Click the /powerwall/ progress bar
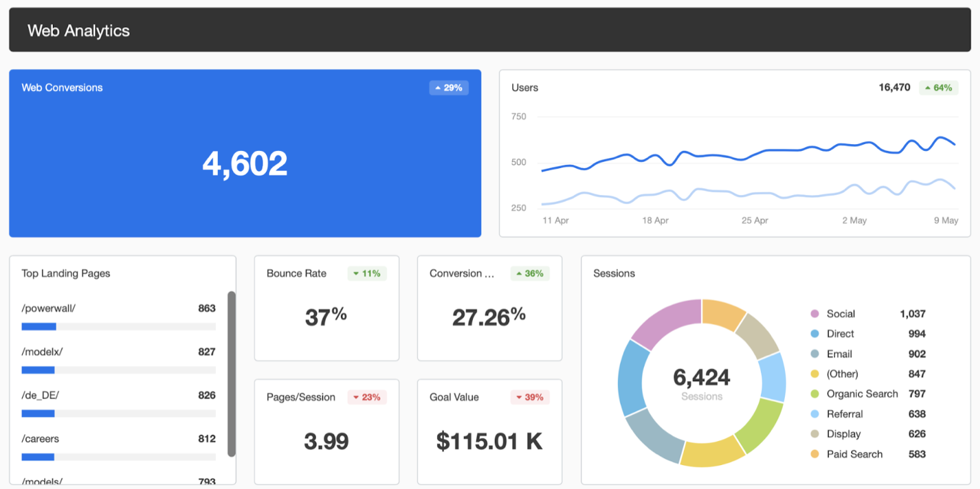The width and height of the screenshot is (980, 489). (119, 327)
